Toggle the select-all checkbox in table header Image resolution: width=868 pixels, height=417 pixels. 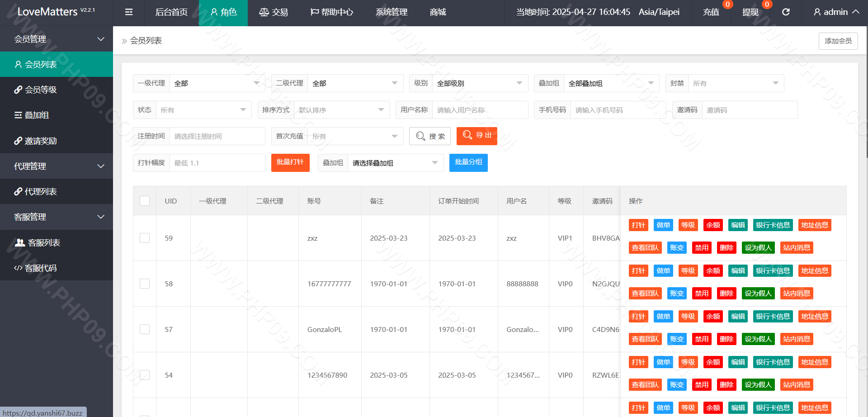[x=145, y=201]
